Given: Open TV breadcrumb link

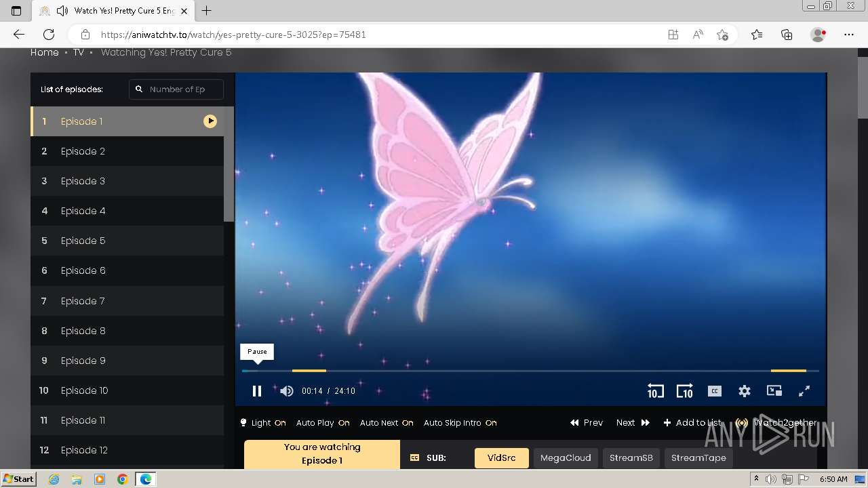Looking at the screenshot, I should (79, 52).
